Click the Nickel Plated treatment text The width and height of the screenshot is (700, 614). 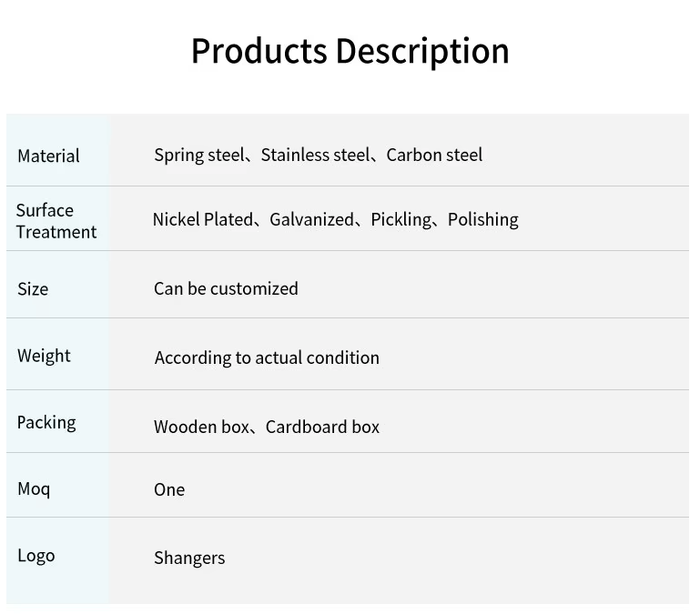(202, 219)
